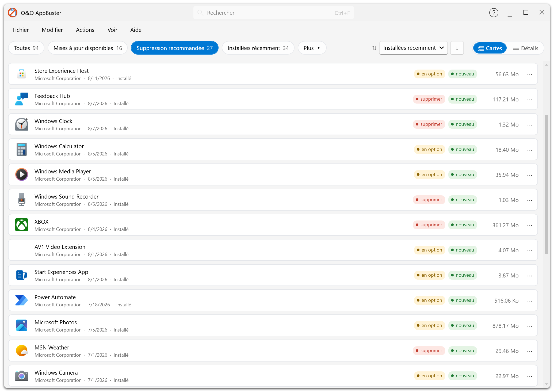Click the 516.06 Ko size value
The image size is (554, 392).
tap(506, 301)
